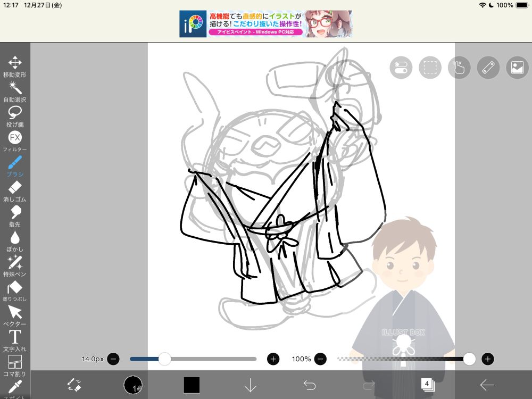
Task: Undo the last stroke
Action: pyautogui.click(x=310, y=385)
